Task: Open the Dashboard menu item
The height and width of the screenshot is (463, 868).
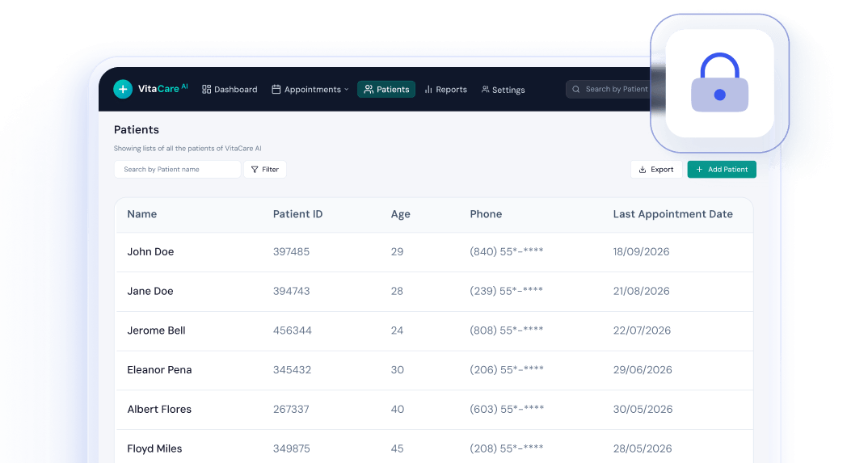Action: [x=230, y=89]
